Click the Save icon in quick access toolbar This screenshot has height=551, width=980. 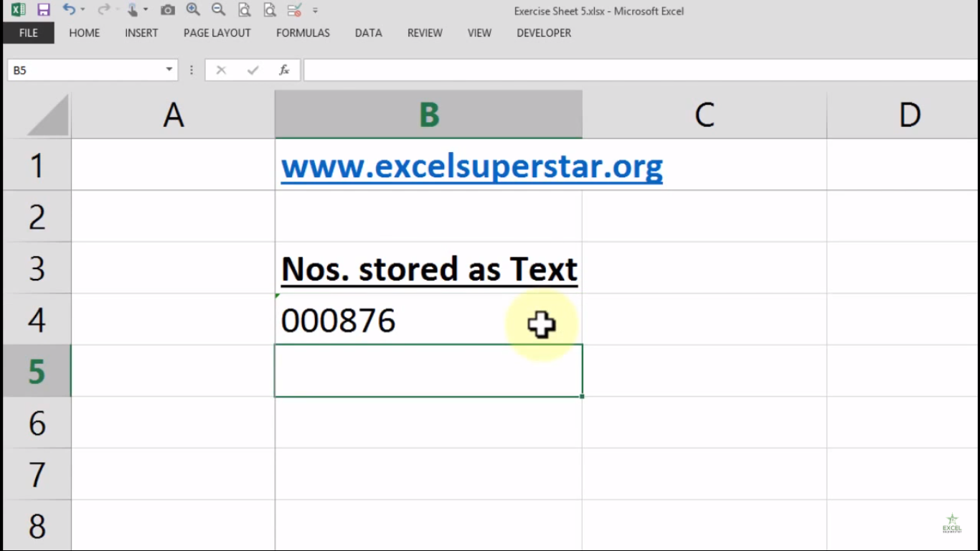pyautogui.click(x=43, y=10)
